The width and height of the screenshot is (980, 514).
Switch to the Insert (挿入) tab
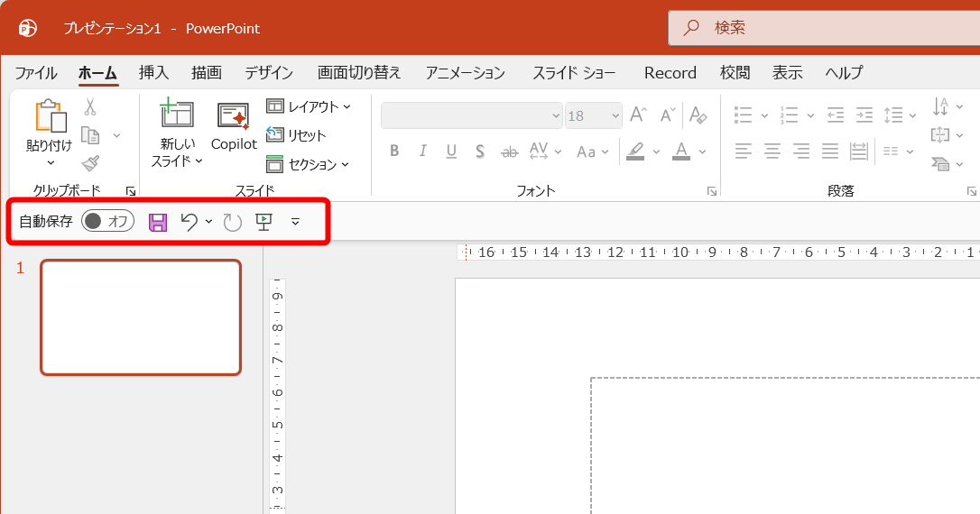[x=153, y=72]
